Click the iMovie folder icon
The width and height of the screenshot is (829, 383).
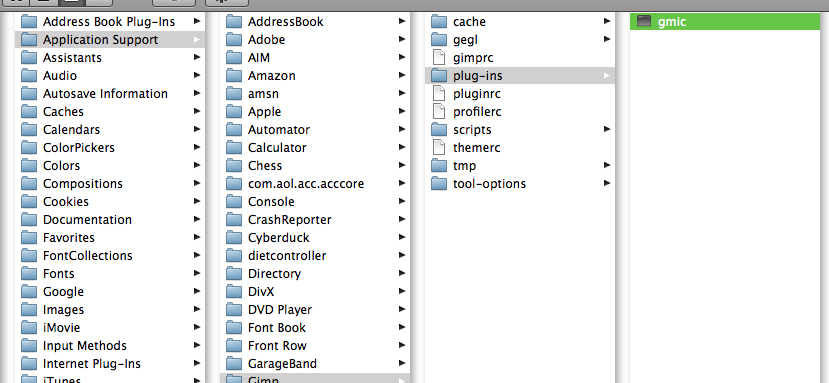29,327
